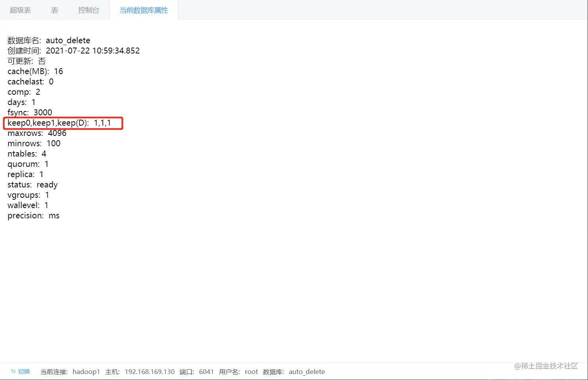Click the cache(MB): 16 property
The image size is (588, 380).
(x=35, y=71)
